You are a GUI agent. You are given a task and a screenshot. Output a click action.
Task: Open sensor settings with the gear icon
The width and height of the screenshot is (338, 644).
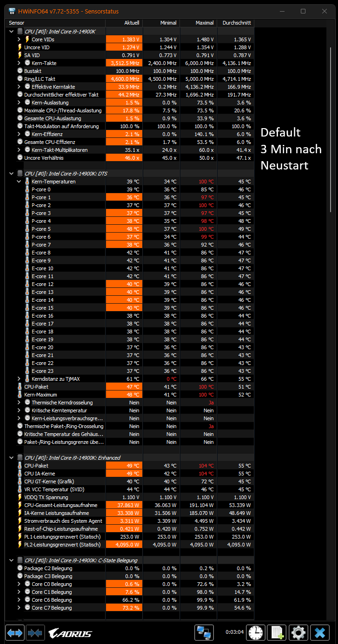pyautogui.click(x=298, y=632)
